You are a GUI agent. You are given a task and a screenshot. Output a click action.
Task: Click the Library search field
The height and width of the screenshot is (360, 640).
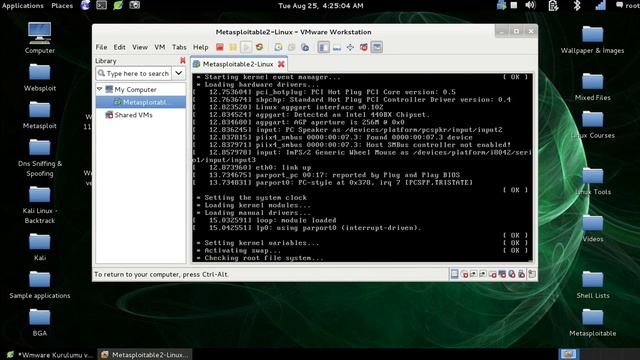133,73
